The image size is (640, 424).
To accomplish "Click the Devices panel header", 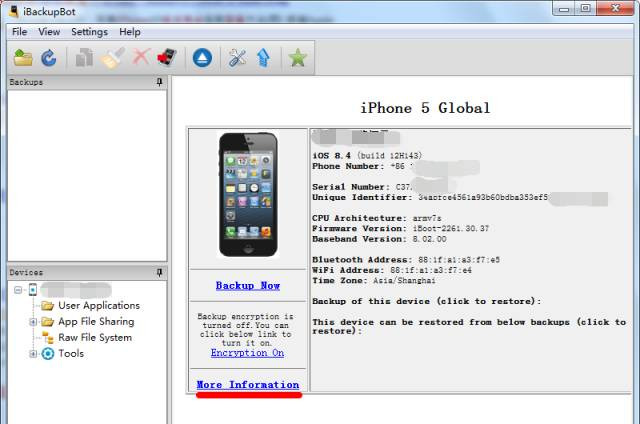I will [x=87, y=273].
